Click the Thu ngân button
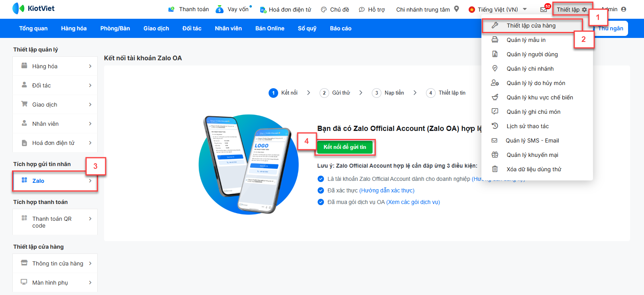The height and width of the screenshot is (295, 644). pos(611,28)
